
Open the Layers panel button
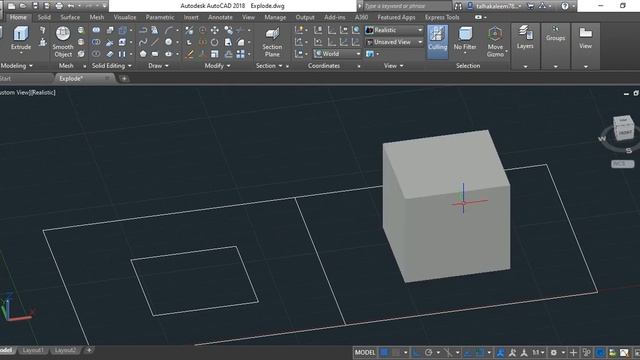point(525,38)
